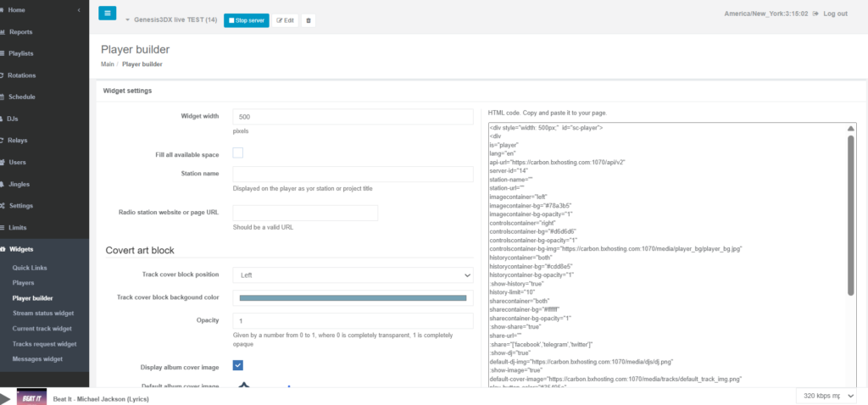Viewport: 868px width, 405px height.
Task: Open Track cover block position dropdown
Action: pyautogui.click(x=353, y=275)
